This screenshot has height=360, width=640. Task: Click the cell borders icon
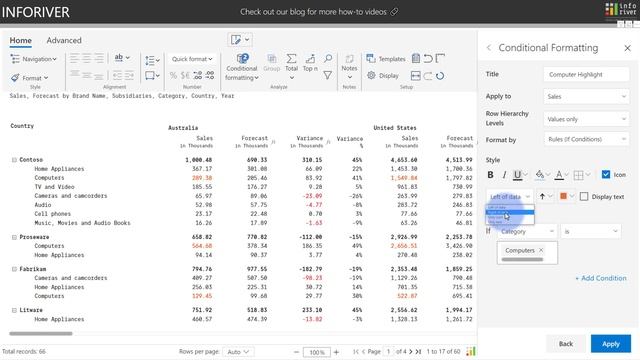click(578, 175)
